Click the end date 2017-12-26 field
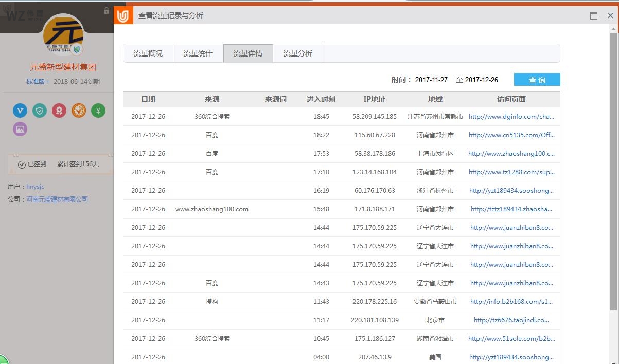 481,80
